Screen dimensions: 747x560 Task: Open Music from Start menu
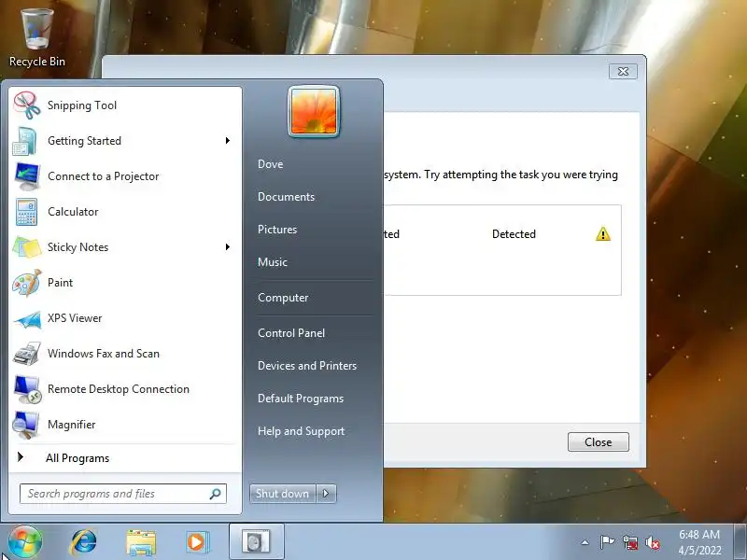(273, 262)
